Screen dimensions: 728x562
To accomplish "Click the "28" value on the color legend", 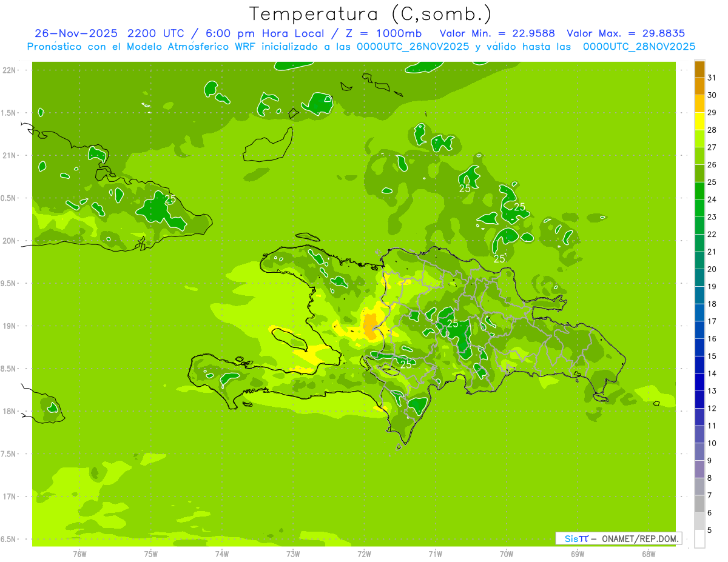I will coord(712,130).
